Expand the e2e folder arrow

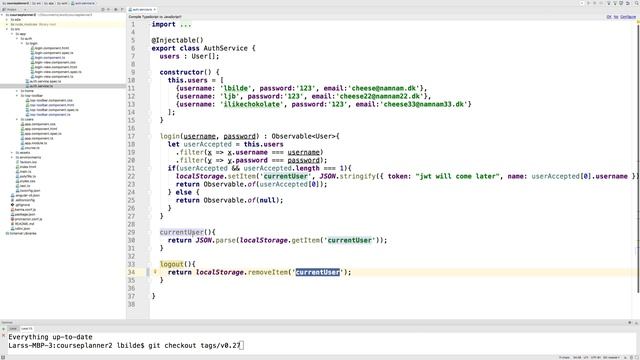click(x=7, y=20)
